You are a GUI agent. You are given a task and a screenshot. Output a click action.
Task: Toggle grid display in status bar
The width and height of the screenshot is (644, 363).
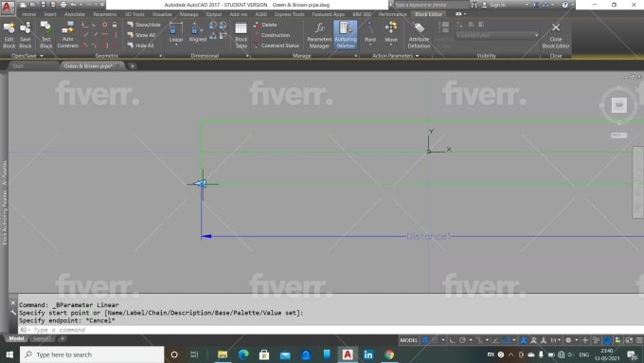pyautogui.click(x=425, y=340)
